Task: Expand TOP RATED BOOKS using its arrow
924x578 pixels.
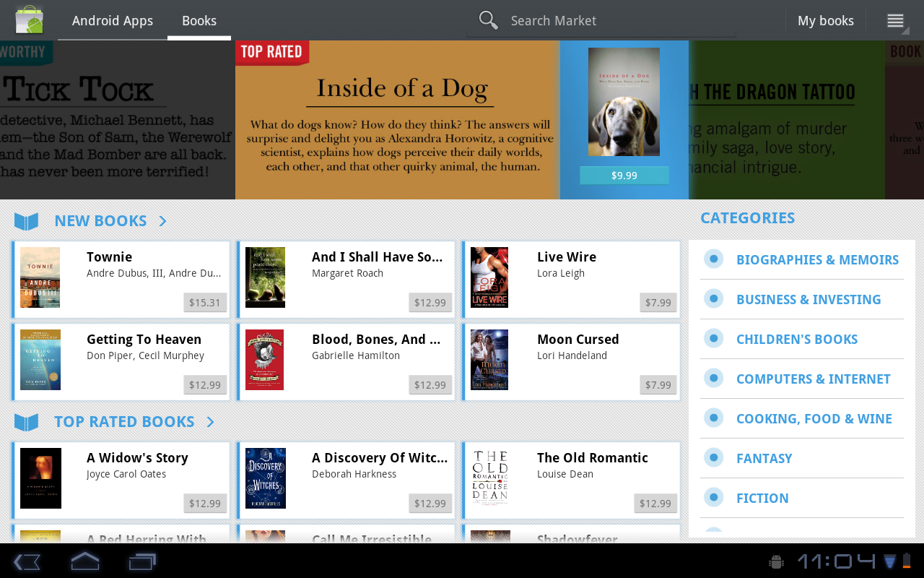Action: coord(210,421)
